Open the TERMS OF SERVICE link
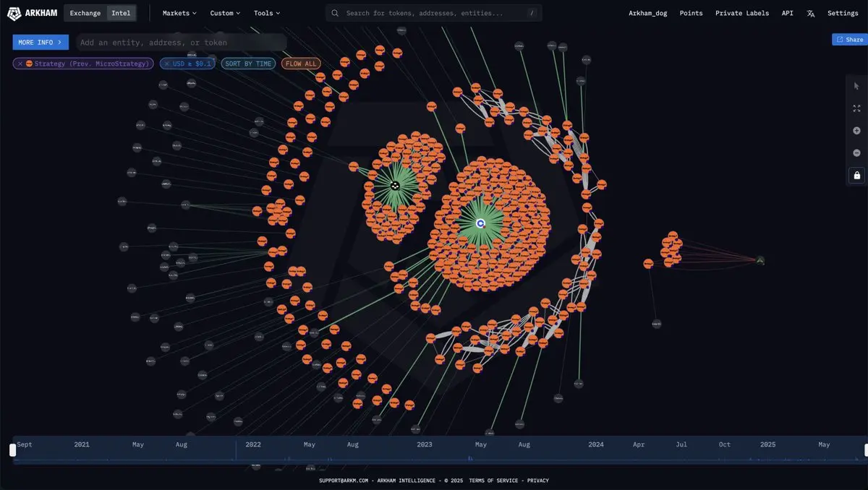Screen dimensions: 868x490 (x=493, y=481)
